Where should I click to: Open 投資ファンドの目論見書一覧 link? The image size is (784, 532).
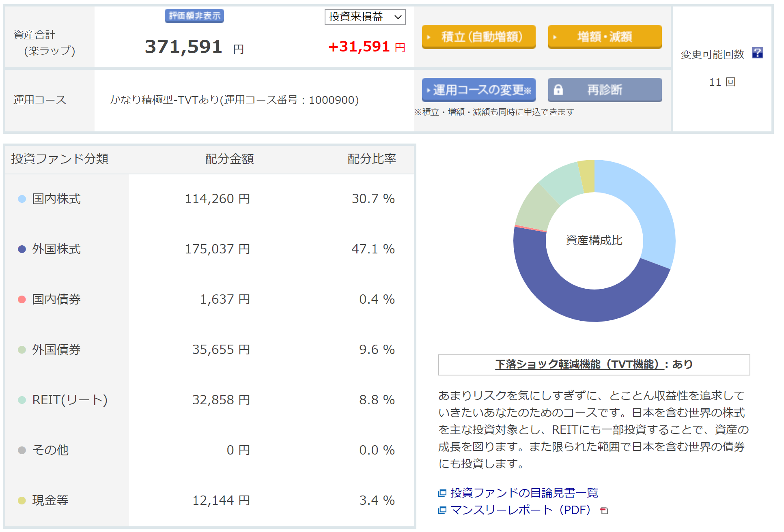pyautogui.click(x=524, y=493)
